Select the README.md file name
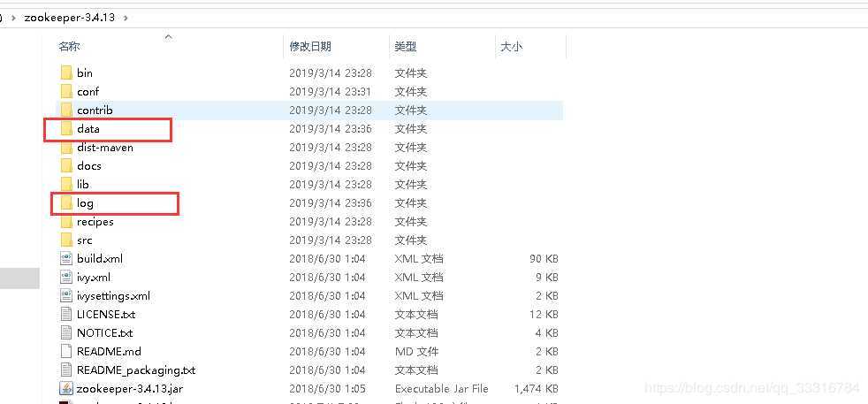Viewport: 868px width, 404px height. [x=109, y=352]
